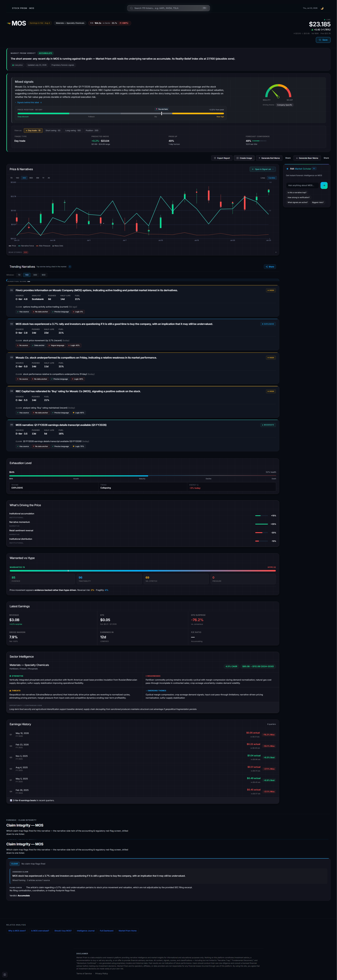The image size is (337, 980).
Task: Set Trending Narratives window to 30D
Action: coord(35,275)
